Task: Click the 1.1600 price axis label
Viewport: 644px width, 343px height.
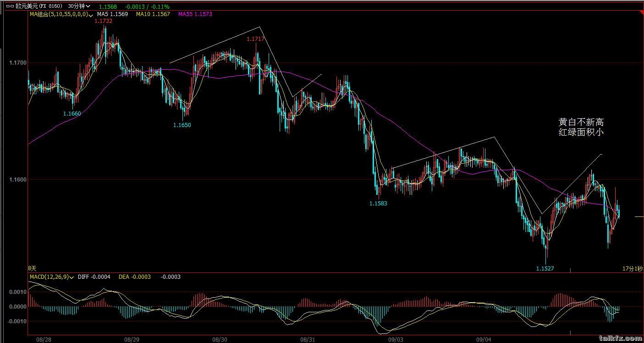Action: pos(18,180)
